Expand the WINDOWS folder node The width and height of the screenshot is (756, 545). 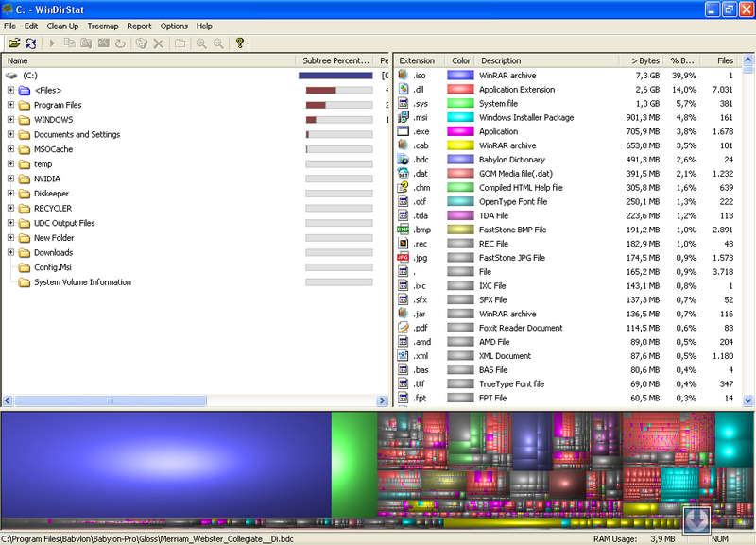[x=10, y=120]
